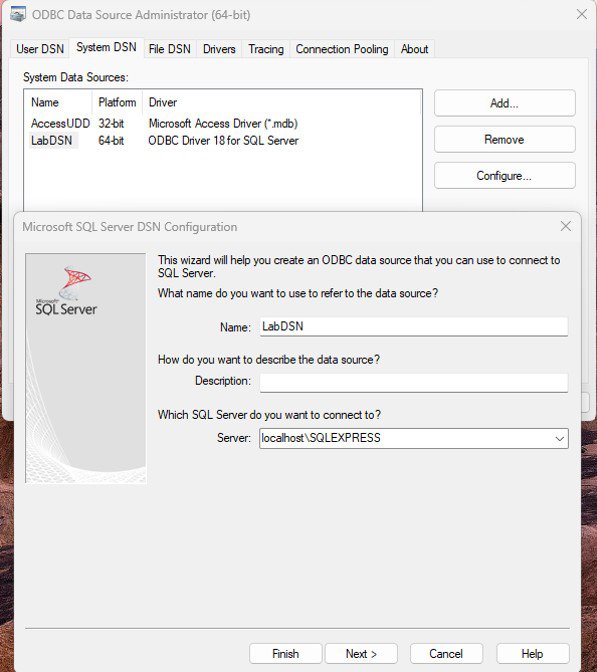Viewport: 597px width, 672px height.
Task: Click the Finish button
Action: point(285,654)
